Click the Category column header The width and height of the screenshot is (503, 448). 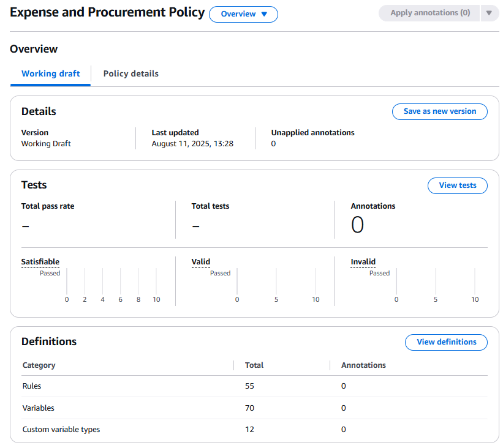tap(38, 365)
